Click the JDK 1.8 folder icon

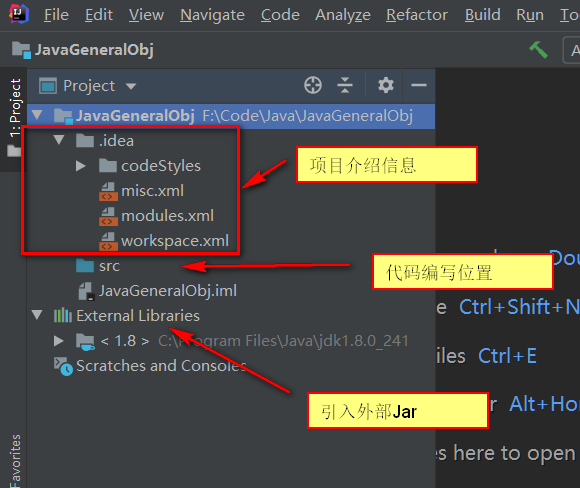coord(85,341)
